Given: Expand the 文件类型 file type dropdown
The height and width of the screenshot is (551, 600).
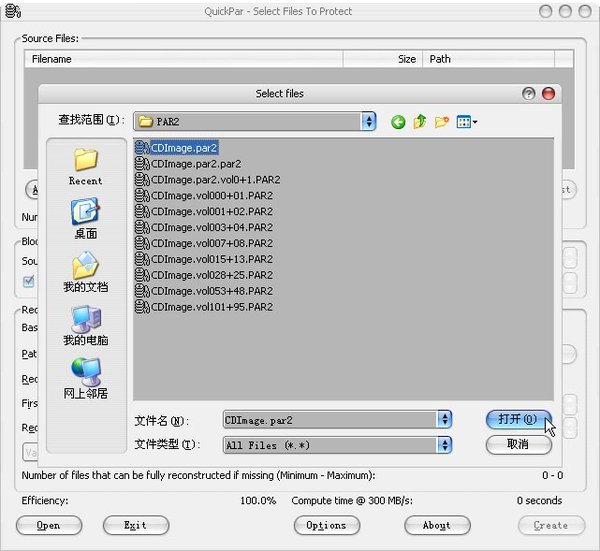Looking at the screenshot, I should 444,445.
